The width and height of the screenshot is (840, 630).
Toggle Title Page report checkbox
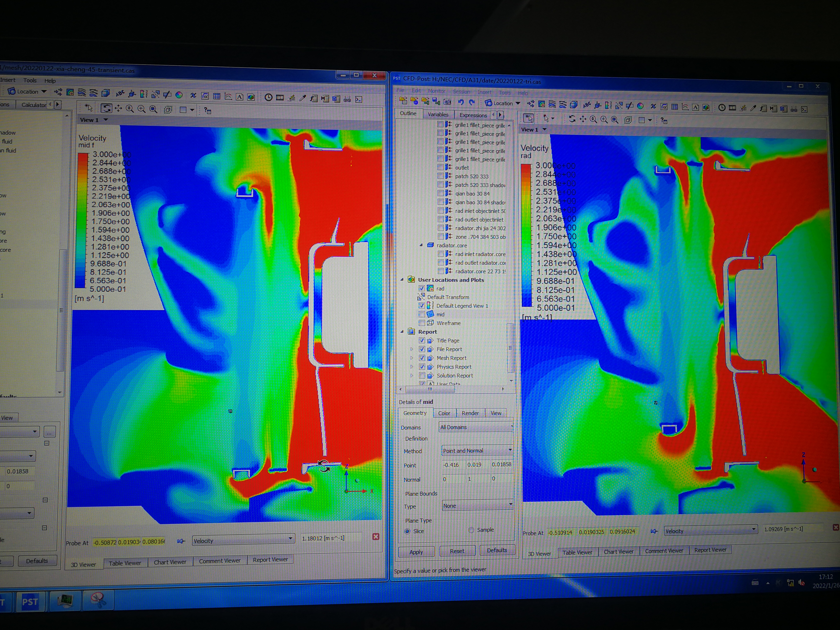(x=421, y=340)
